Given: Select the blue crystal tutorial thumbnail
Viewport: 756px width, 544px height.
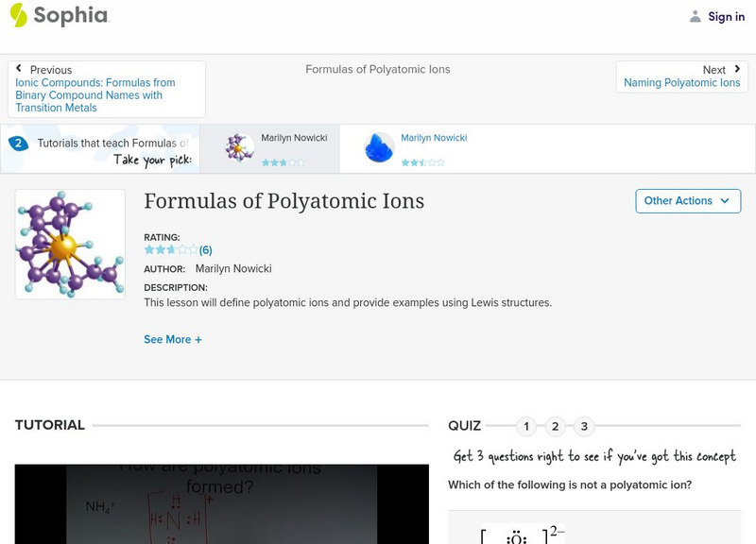Looking at the screenshot, I should point(376,147).
